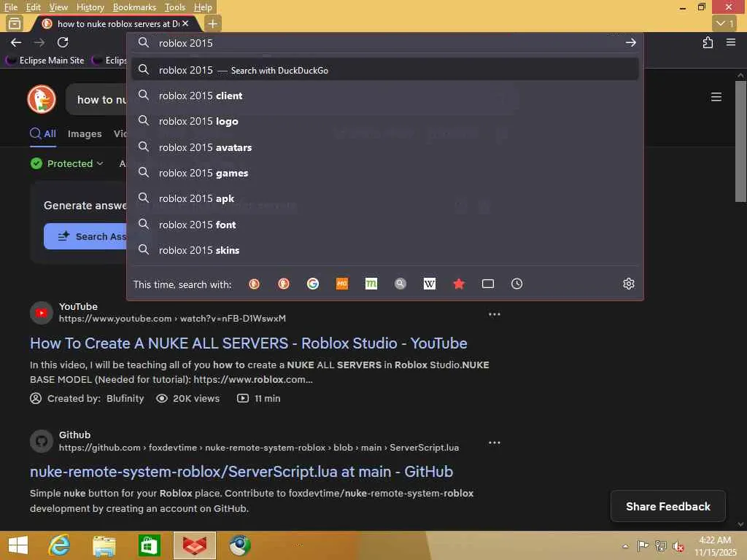Reload the current page
Screen dimensions: 747x560
click(63, 43)
